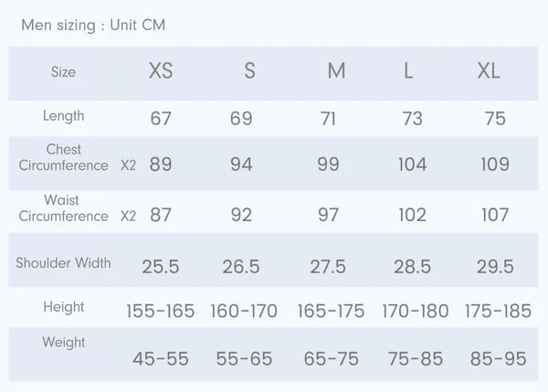Click the X2 label beside Chest Circumference
Image resolution: width=548 pixels, height=392 pixels.
129,166
